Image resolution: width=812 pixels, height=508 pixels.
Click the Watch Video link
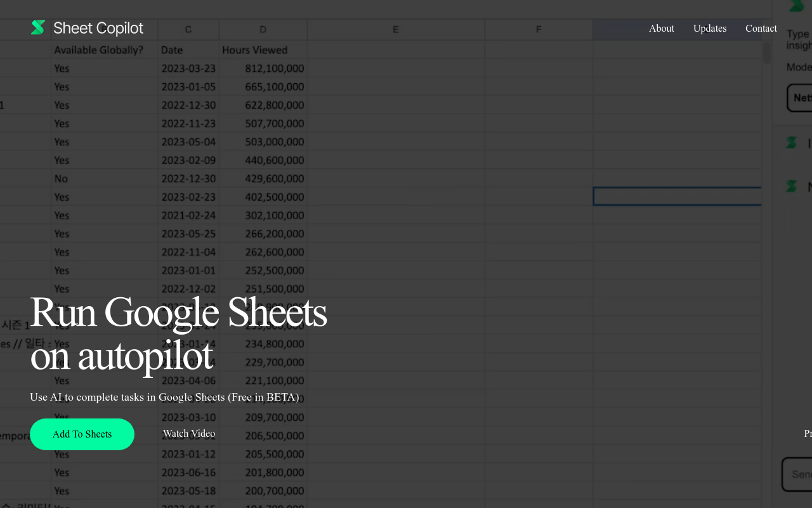pyautogui.click(x=189, y=434)
